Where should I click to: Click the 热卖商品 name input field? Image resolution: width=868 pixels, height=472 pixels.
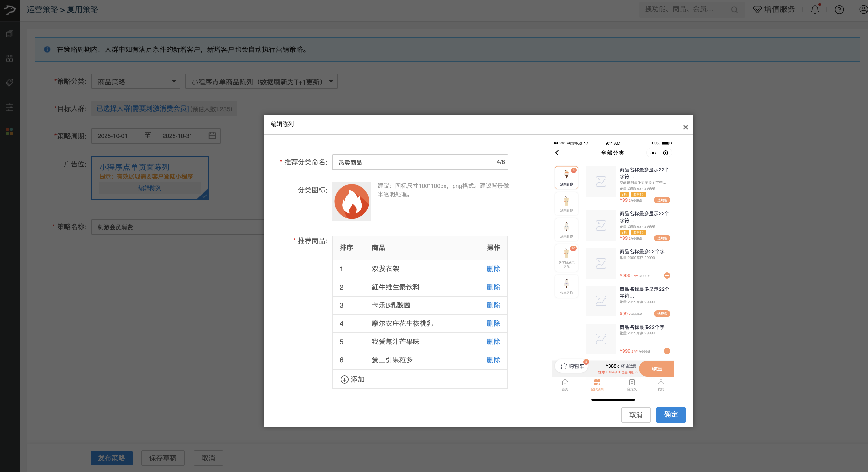(414, 162)
